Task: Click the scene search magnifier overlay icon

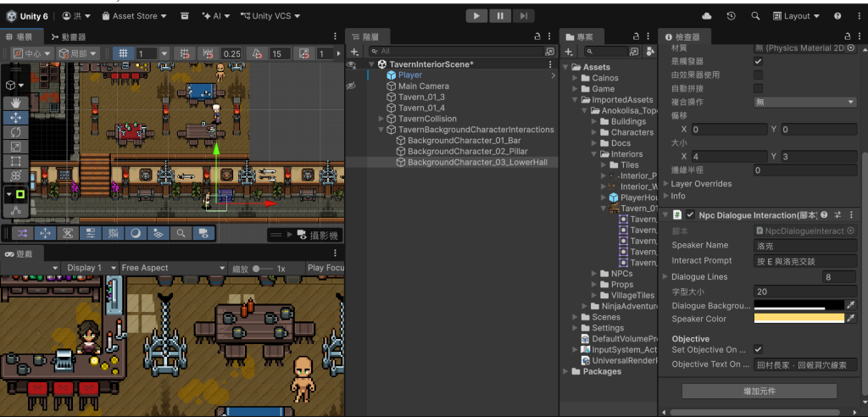Action: point(181,234)
